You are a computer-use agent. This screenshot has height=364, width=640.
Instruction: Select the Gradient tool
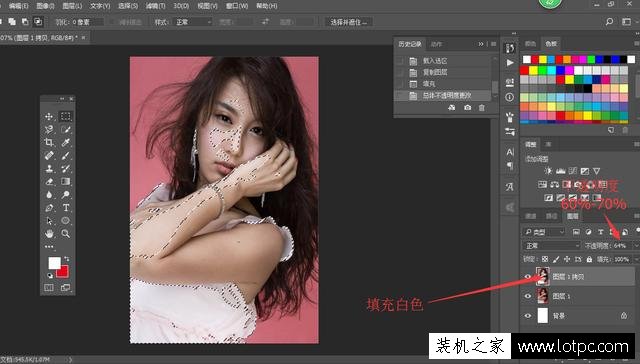click(65, 182)
